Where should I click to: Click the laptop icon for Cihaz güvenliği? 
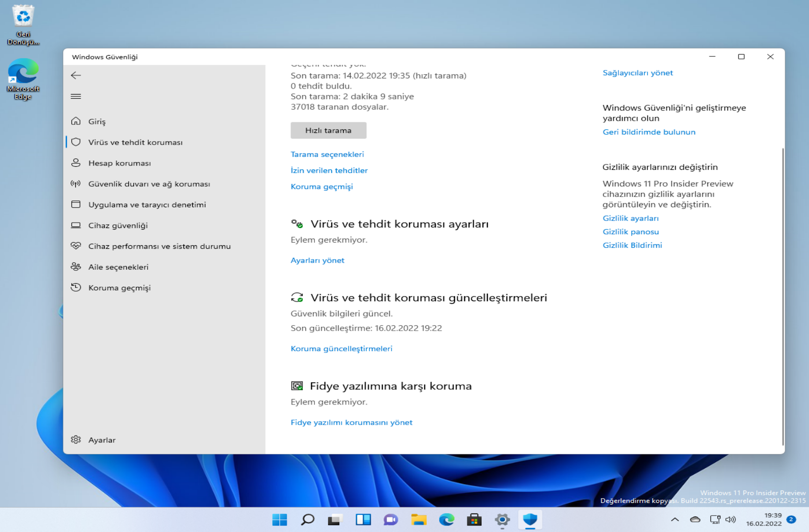pos(76,225)
